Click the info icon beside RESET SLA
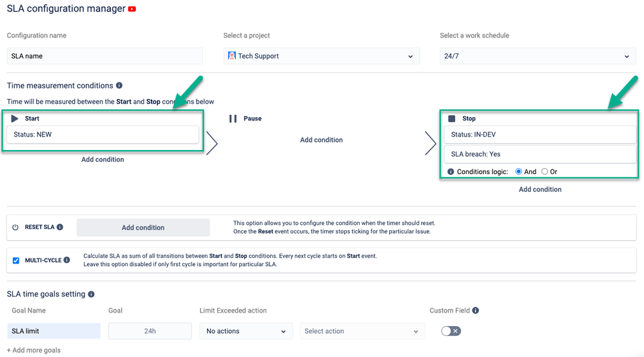This screenshot has height=357, width=644. [60, 227]
